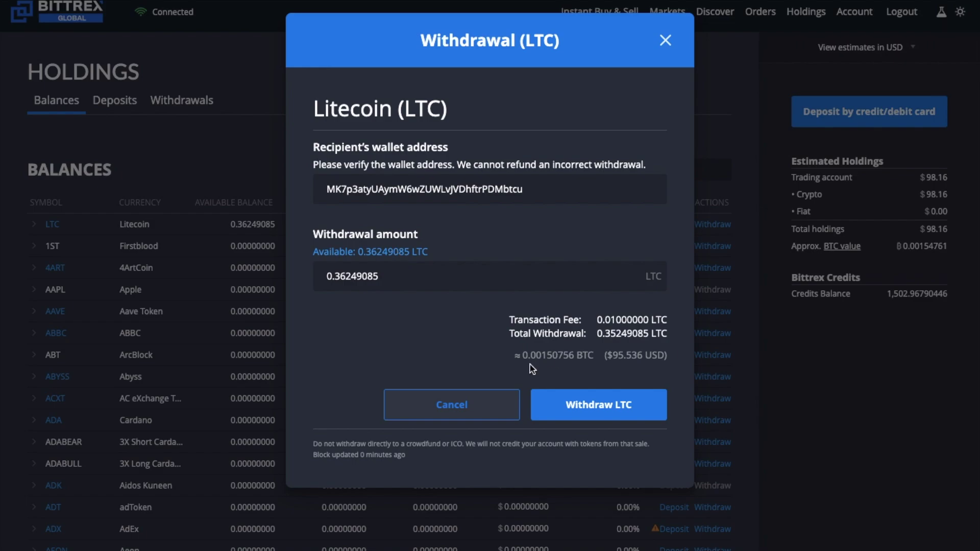Select the Withdrawals tab

(x=182, y=99)
